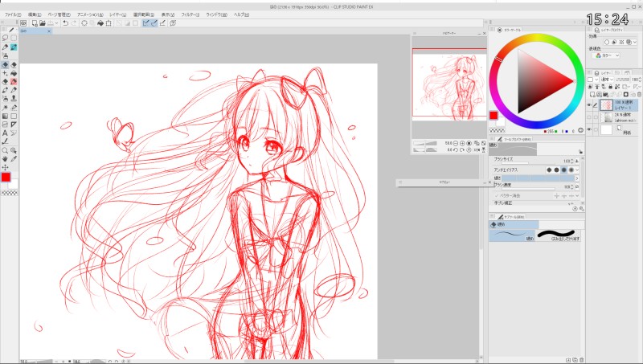Screen dimensions: 643x364
Task: Click the Open file icon
Action: [x=43, y=23]
